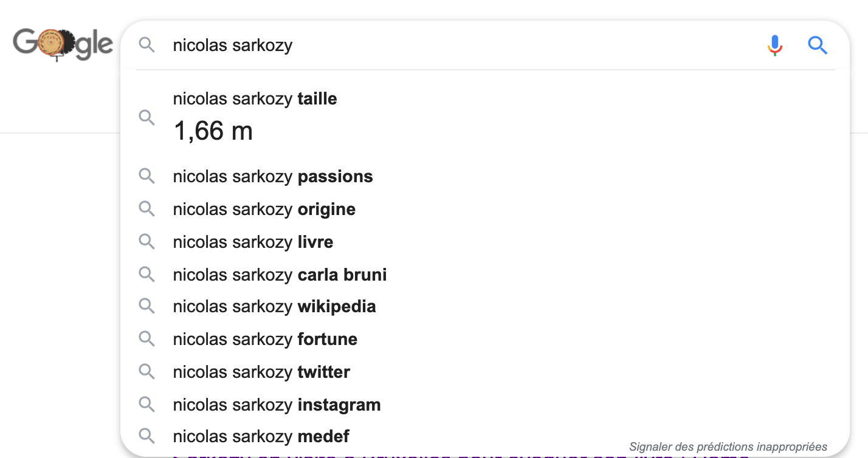This screenshot has height=458, width=868.
Task: Start voice search with microphone icon
Action: click(774, 45)
